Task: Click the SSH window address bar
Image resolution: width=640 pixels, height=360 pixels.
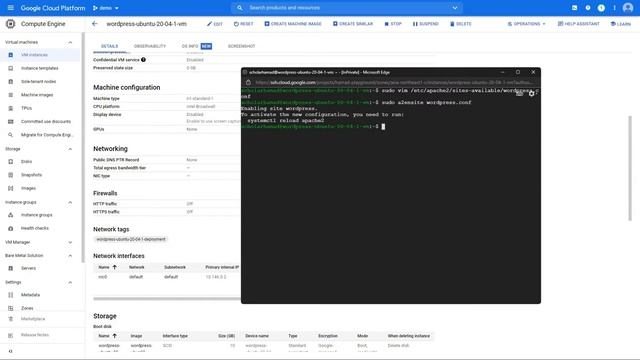Action: pyautogui.click(x=393, y=82)
